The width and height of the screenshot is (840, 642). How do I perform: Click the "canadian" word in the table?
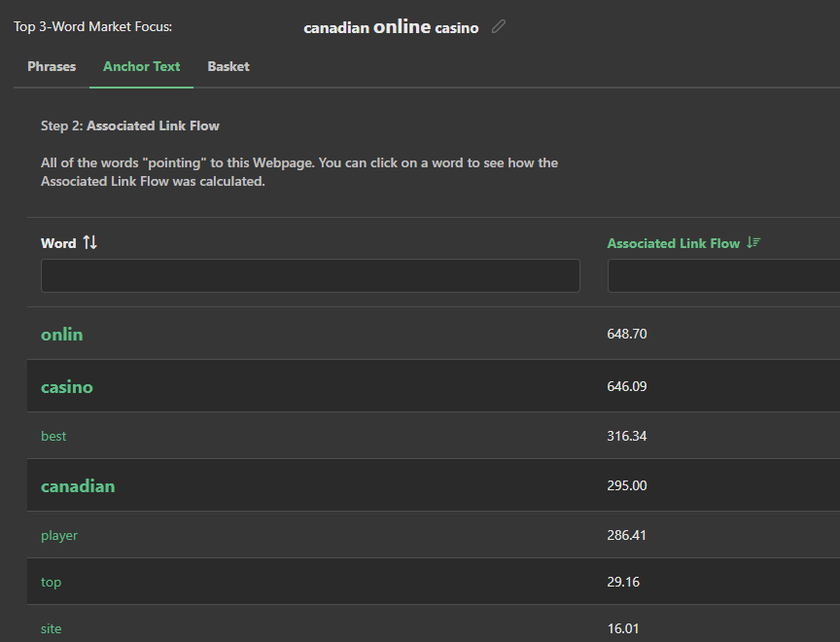pyautogui.click(x=78, y=486)
